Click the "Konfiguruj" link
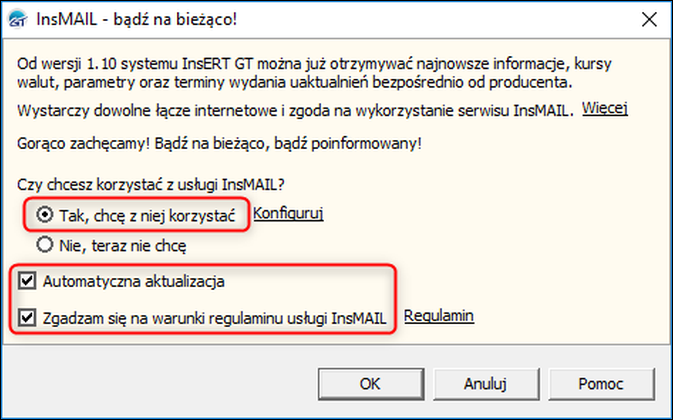The width and height of the screenshot is (673, 420). (x=288, y=214)
